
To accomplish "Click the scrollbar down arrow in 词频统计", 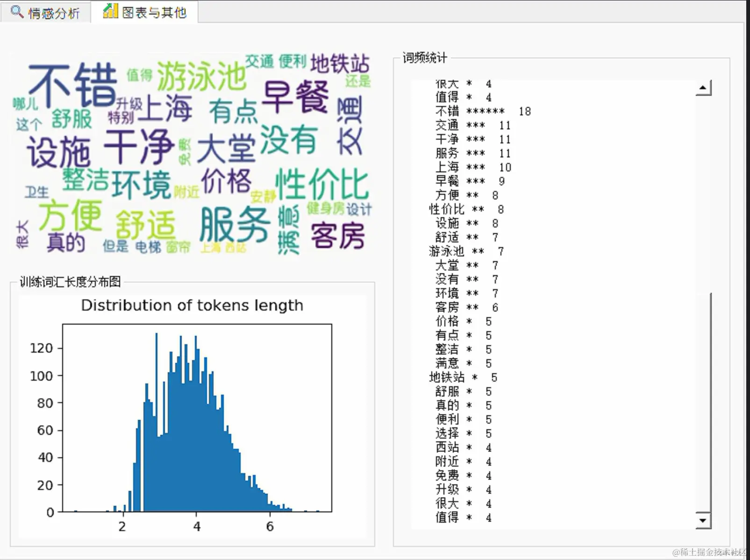I will (703, 520).
